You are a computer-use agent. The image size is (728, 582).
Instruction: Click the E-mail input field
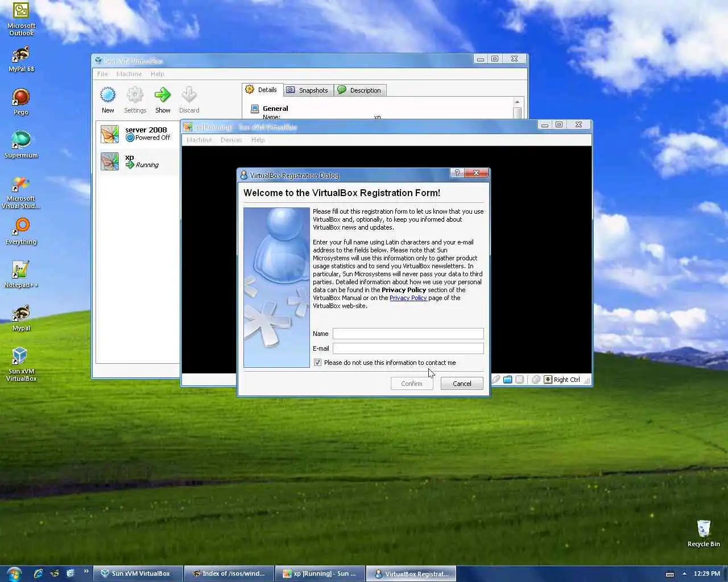point(408,348)
